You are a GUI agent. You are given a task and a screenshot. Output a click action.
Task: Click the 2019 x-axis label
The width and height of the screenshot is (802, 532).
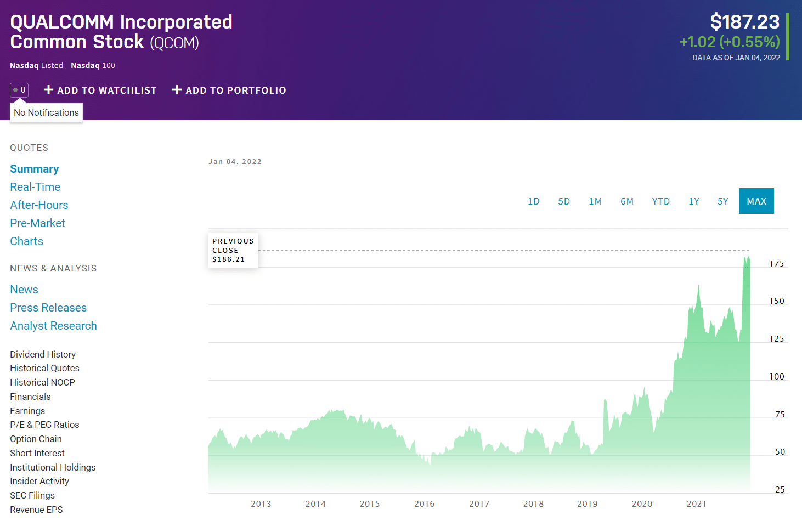pyautogui.click(x=588, y=503)
